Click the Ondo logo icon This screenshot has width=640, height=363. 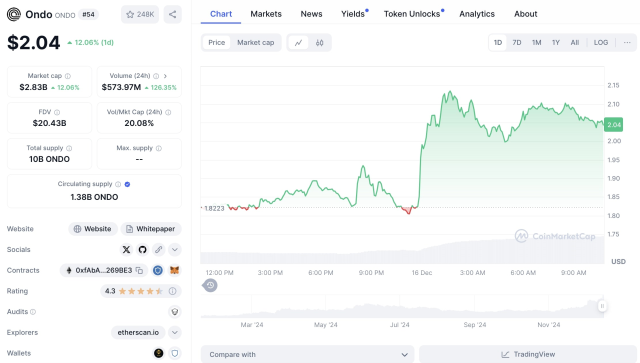(14, 14)
